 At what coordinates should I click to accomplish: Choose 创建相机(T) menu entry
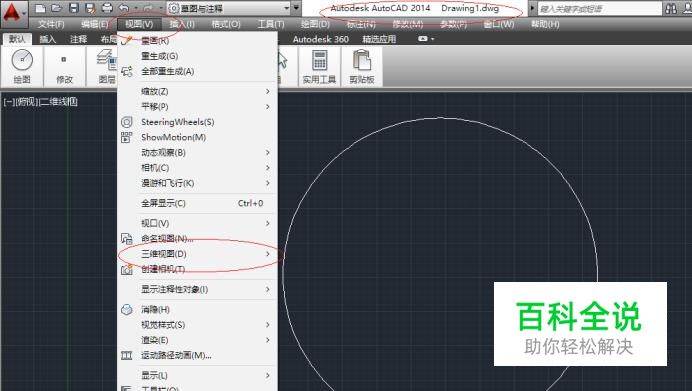pos(197,269)
